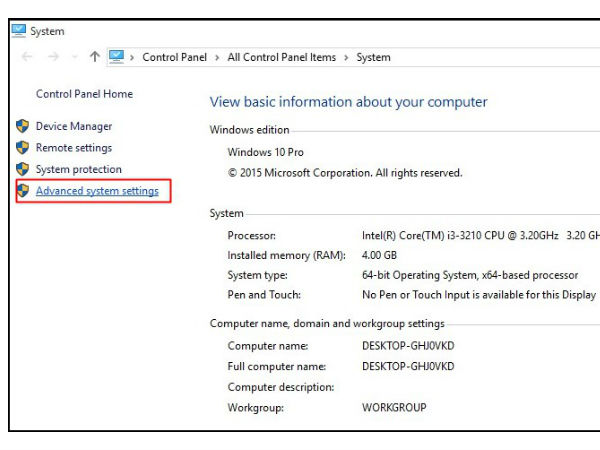Select '64-bit Operating System' system type value

pos(470,275)
